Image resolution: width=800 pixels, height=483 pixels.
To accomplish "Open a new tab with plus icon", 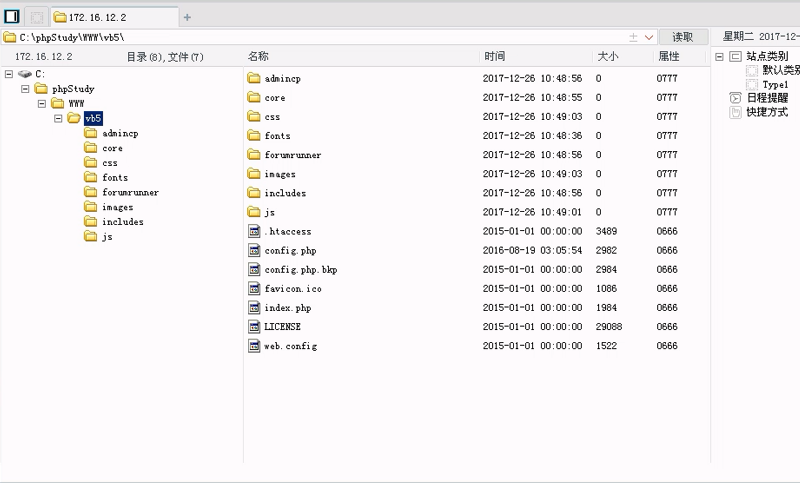I will tap(187, 17).
